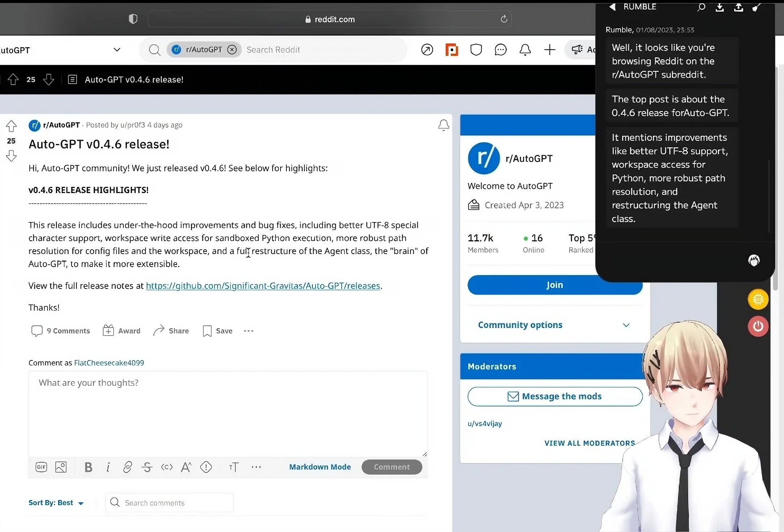Switch to Markdown Mode
Screen dimensions: 784x532
pyautogui.click(x=320, y=467)
